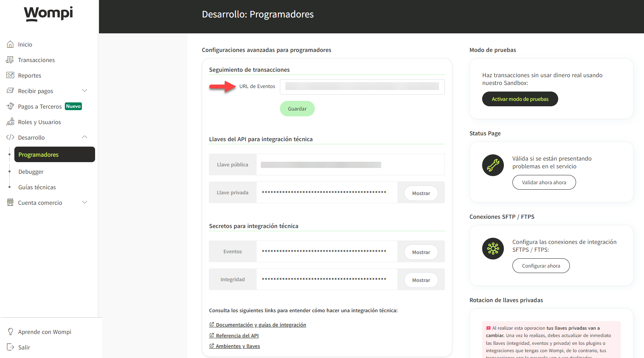Show the Integridad secret
The width and height of the screenshot is (644, 358).
(x=421, y=280)
